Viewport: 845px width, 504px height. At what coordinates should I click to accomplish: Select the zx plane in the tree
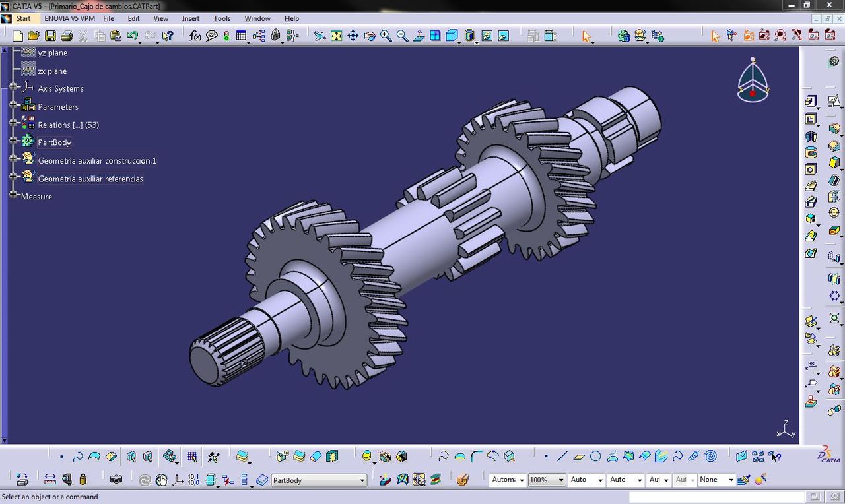coord(52,71)
